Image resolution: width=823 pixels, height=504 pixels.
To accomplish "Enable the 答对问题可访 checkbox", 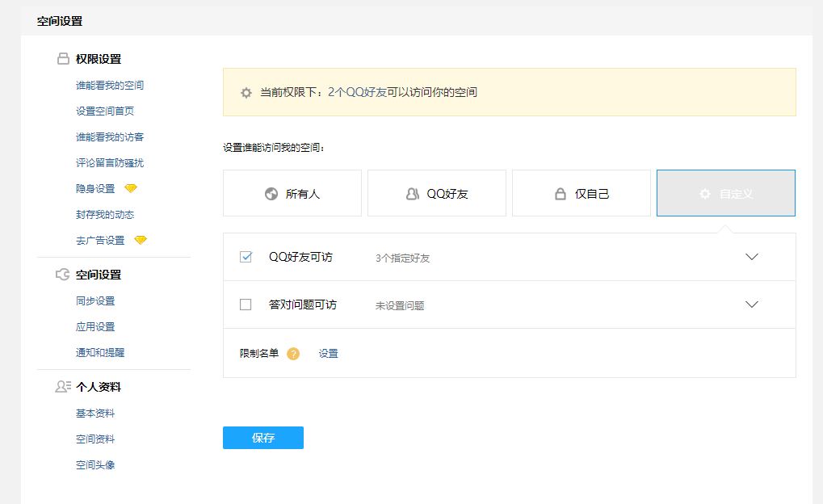I will click(246, 305).
